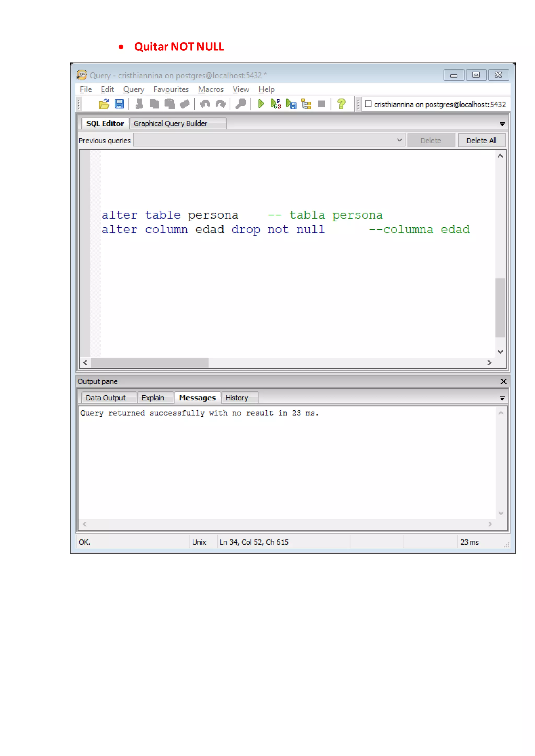
Task: Click editor scroll up arrow
Action: coord(500,156)
